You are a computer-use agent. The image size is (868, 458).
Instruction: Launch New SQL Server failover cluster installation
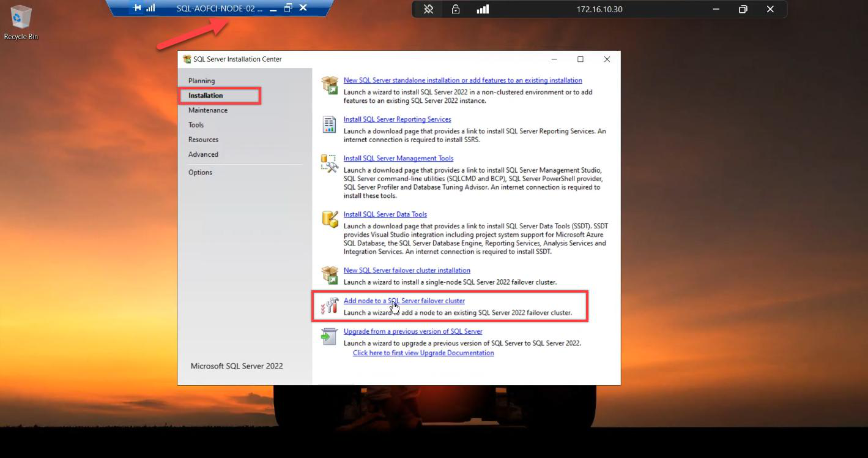407,270
